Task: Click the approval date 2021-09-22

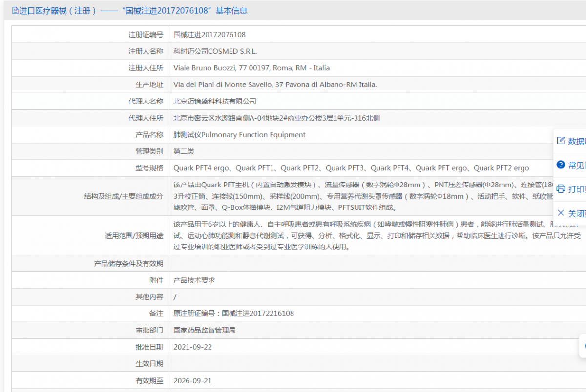Action: click(x=193, y=347)
